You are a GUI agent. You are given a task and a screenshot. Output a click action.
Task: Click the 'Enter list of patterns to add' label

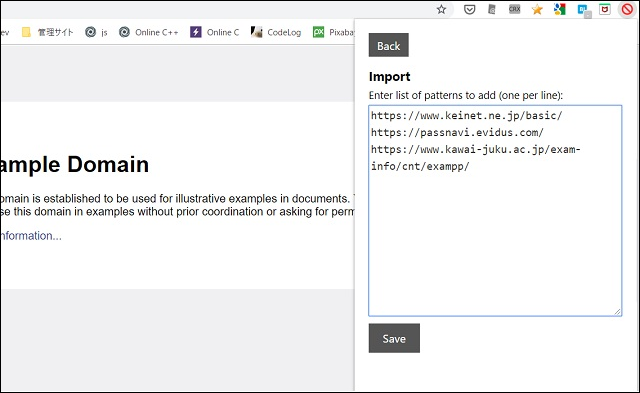click(466, 95)
